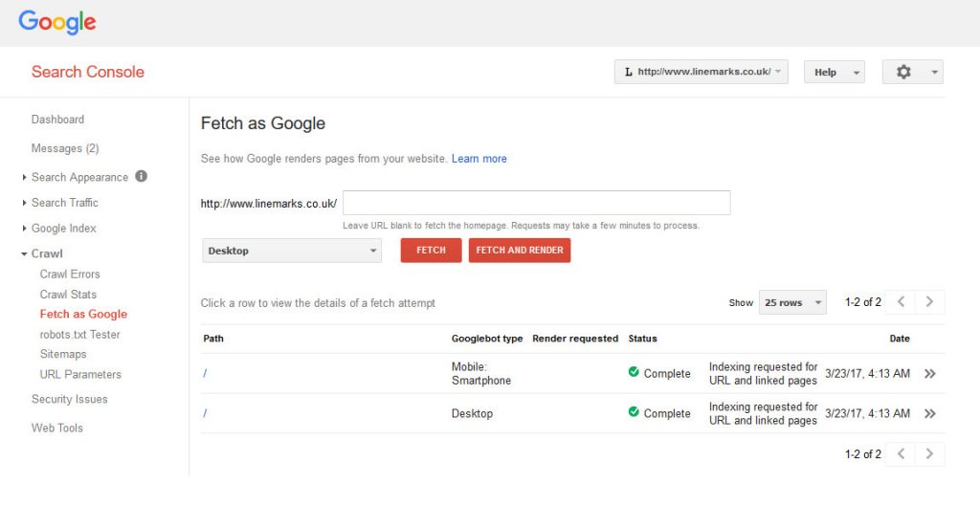980x505 pixels.
Task: Click the Googlebot type column header
Action: [x=487, y=339]
